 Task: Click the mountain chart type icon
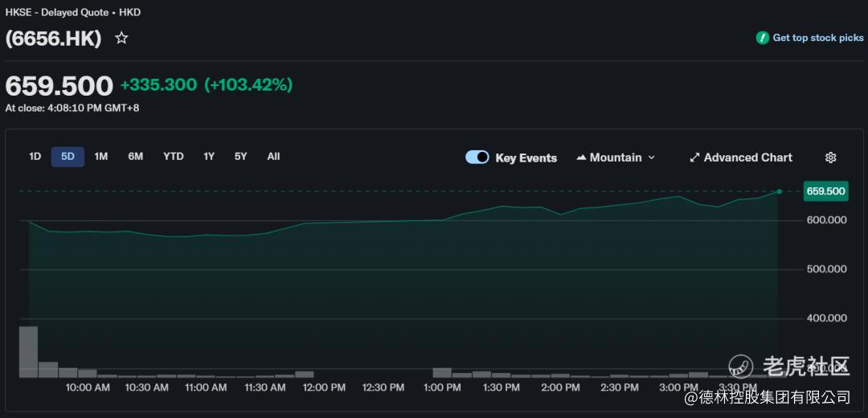(581, 158)
